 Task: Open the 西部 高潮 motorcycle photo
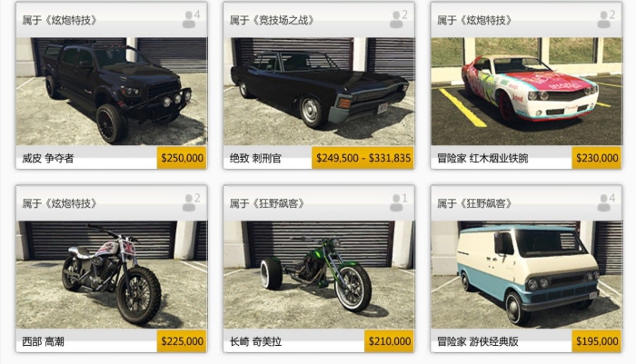click(x=112, y=275)
